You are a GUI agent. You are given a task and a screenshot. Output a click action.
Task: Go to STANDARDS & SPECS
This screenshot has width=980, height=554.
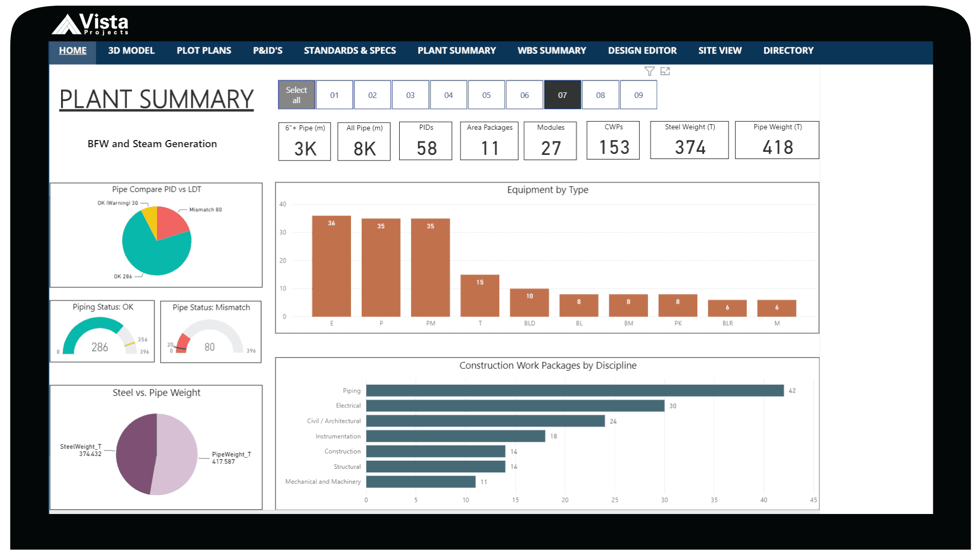pyautogui.click(x=349, y=51)
